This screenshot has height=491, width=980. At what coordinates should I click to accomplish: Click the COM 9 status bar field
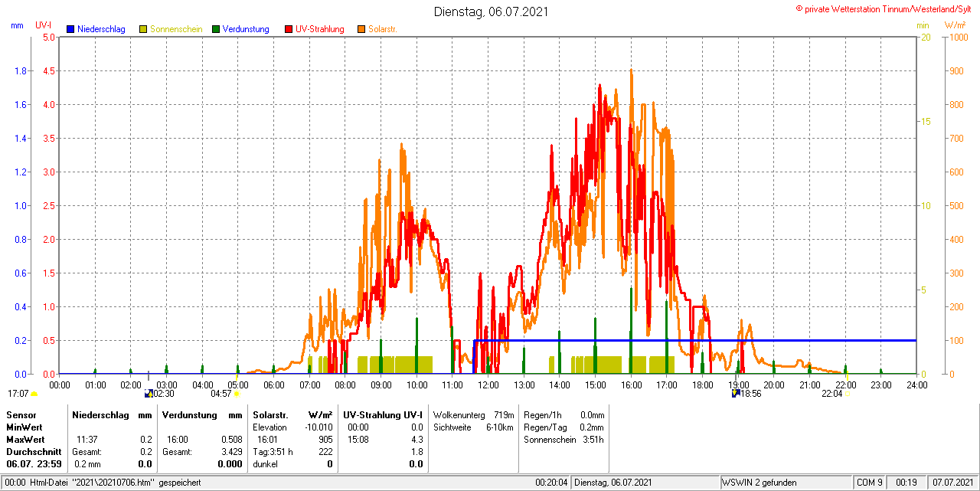870,483
